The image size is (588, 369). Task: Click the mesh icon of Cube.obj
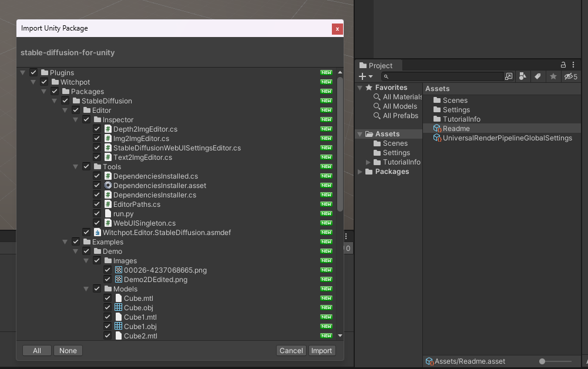click(119, 307)
